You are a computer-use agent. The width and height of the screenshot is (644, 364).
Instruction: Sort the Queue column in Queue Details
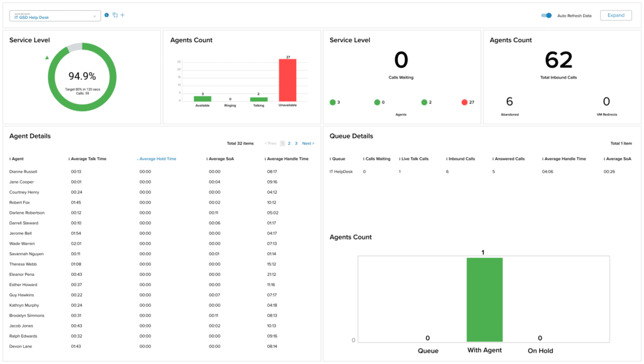pos(337,159)
